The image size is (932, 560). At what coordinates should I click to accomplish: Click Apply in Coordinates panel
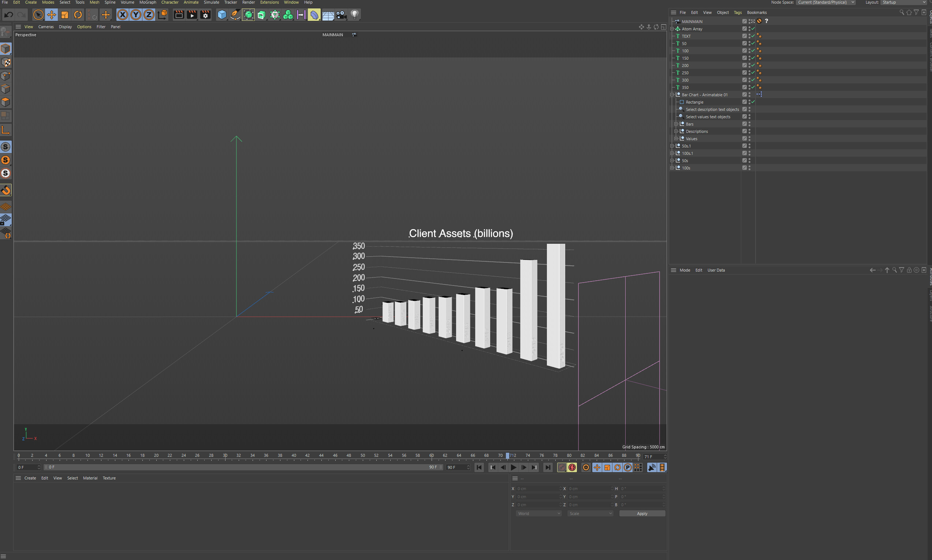pos(642,514)
